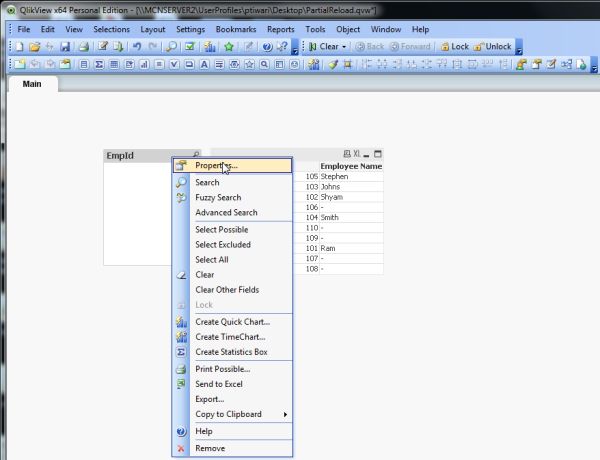The width and height of the screenshot is (600, 460).
Task: Click the Create Bookmark Object star icon
Action: click(249, 64)
